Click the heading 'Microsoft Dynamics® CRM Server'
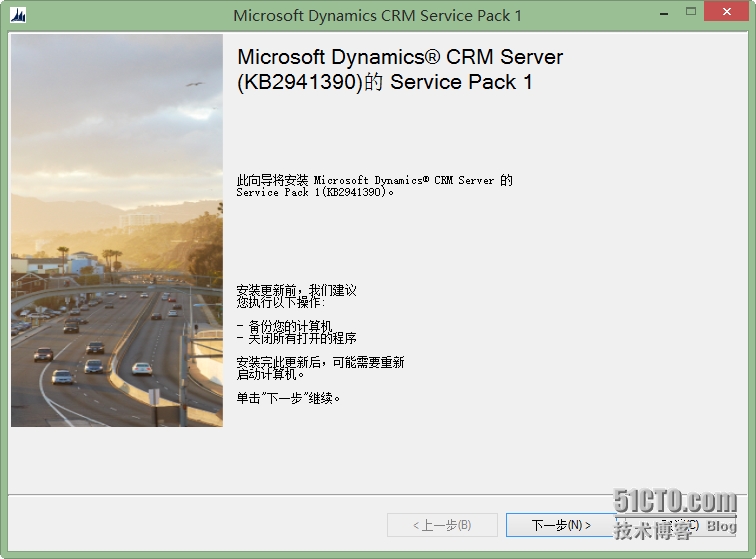The height and width of the screenshot is (559, 756). (x=400, y=57)
